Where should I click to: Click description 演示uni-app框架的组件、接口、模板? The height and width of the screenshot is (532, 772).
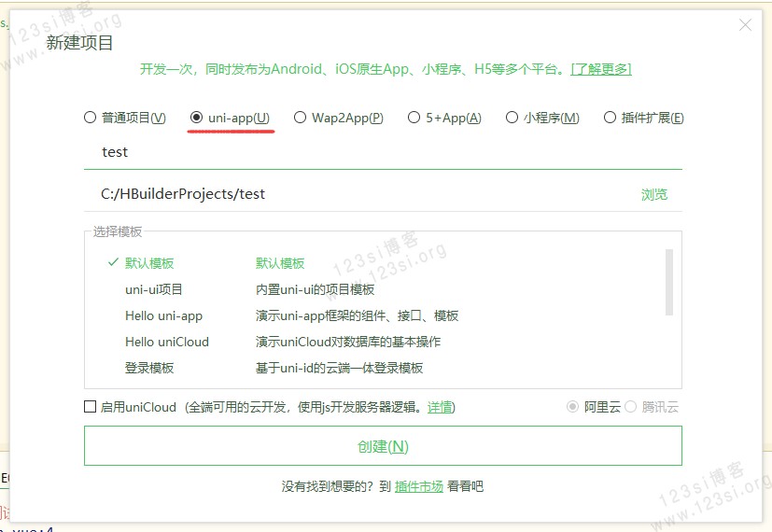click(357, 315)
